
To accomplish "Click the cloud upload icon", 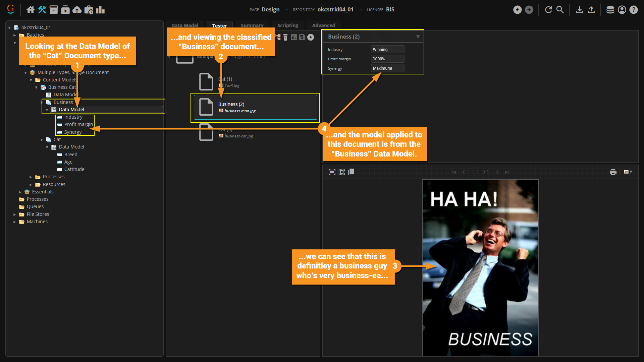I will pos(77,10).
